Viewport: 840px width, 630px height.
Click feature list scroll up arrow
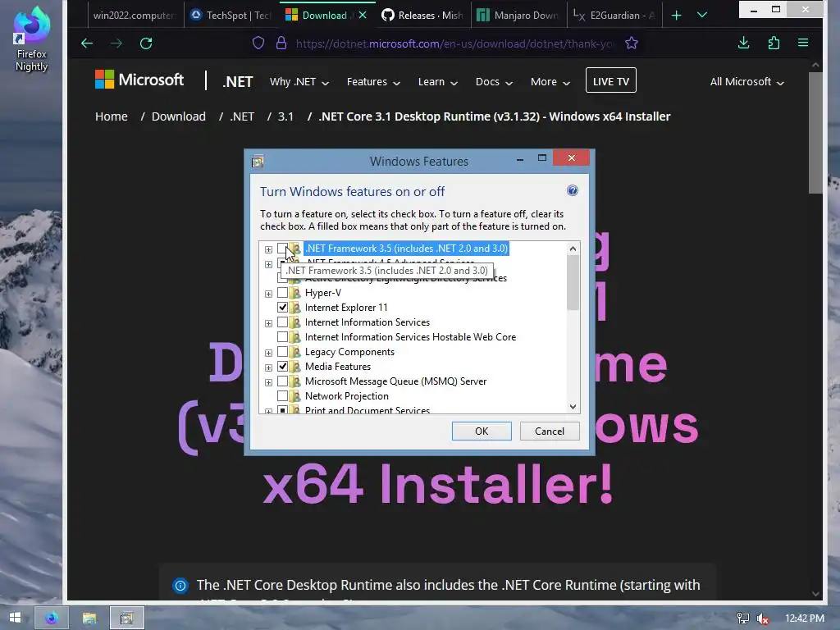pos(573,249)
